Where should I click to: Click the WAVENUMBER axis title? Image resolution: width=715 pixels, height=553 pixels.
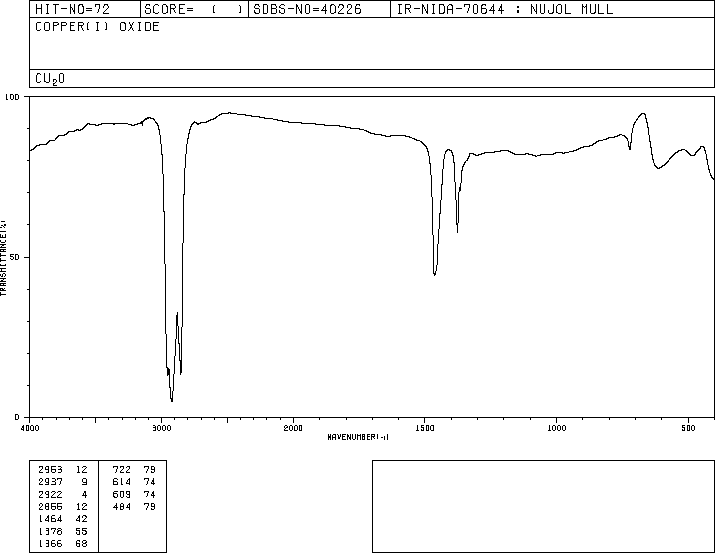pyautogui.click(x=358, y=437)
